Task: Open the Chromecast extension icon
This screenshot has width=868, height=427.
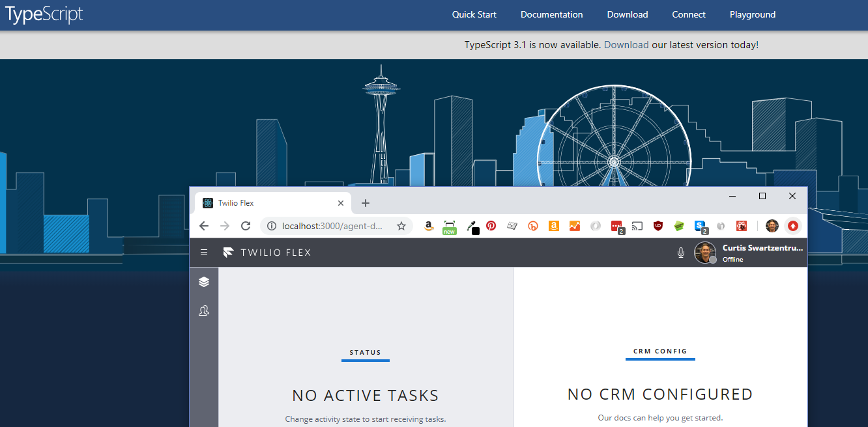Action: tap(637, 226)
